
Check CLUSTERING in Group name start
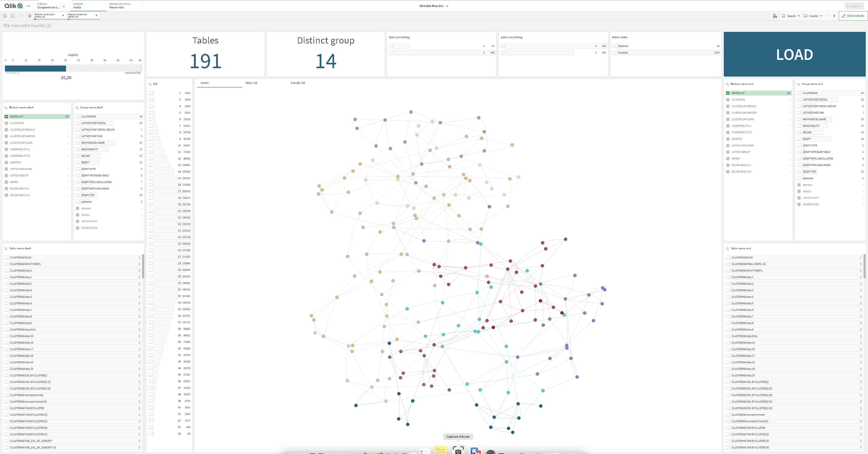click(78, 117)
